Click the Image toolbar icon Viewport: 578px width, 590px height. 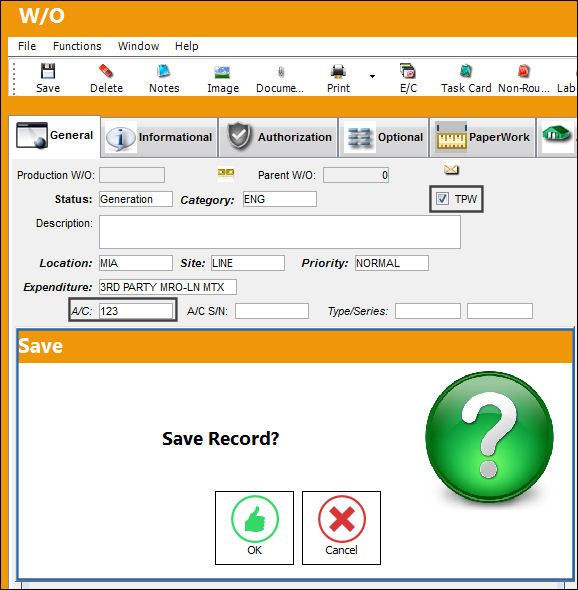222,72
